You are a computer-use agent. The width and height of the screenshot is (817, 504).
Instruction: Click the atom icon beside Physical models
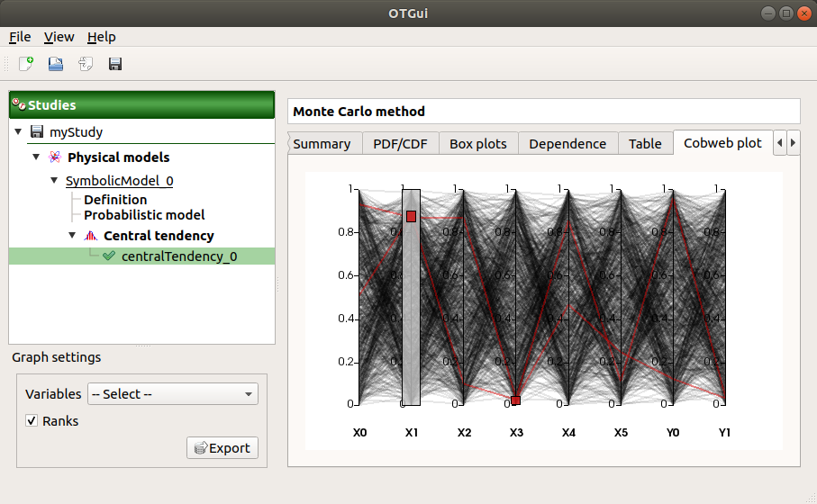point(54,157)
